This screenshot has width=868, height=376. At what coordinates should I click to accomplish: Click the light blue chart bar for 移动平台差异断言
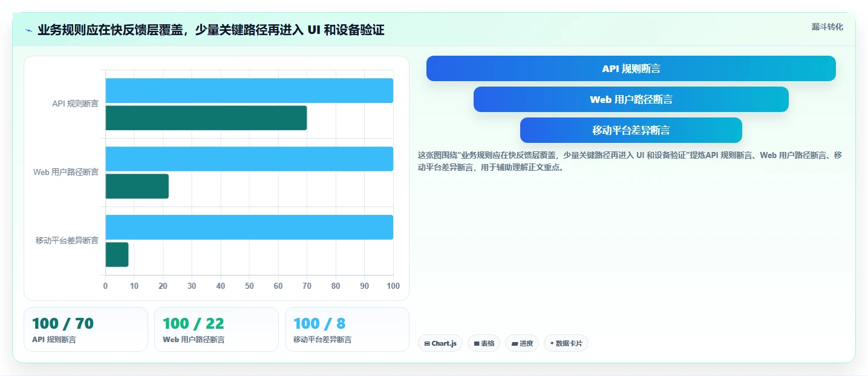tap(249, 227)
